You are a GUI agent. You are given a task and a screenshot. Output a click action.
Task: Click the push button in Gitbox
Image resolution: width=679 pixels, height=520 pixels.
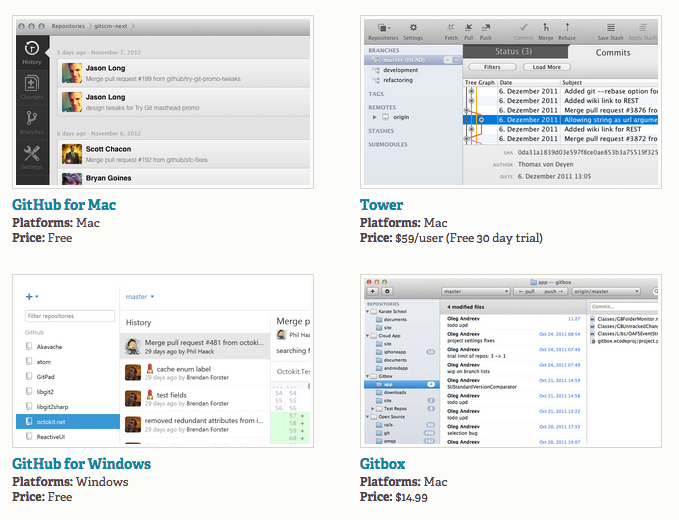click(553, 291)
